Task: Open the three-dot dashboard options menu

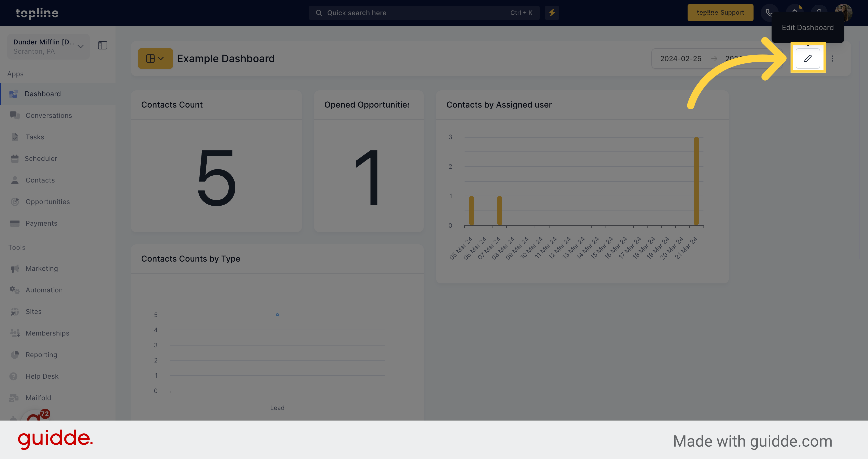Action: (832, 58)
